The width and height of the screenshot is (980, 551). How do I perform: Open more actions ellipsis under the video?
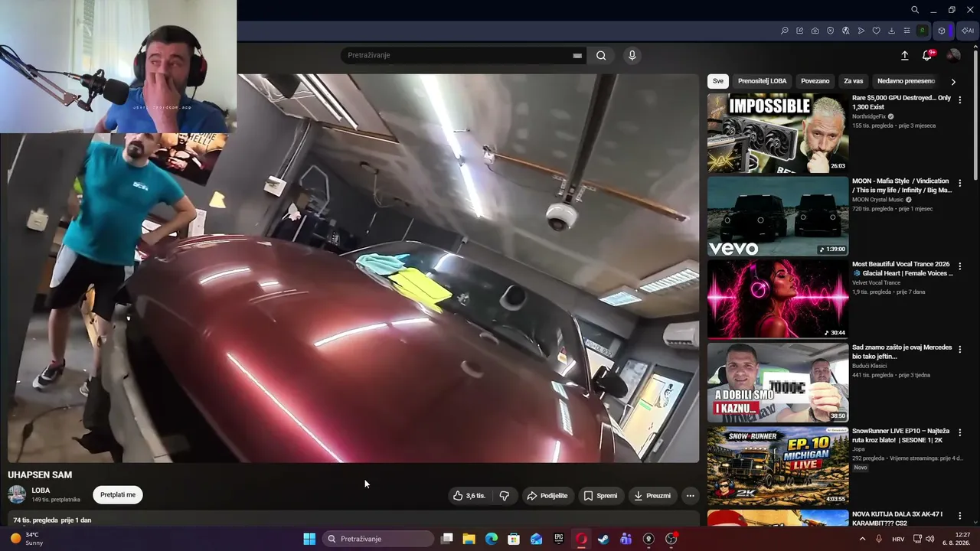[690, 496]
